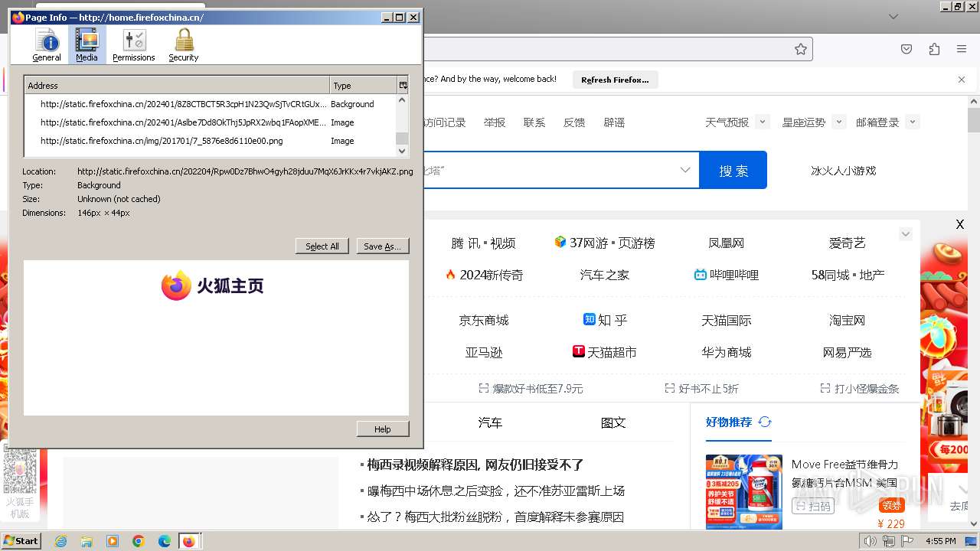Click Select All button in Page Info

[x=322, y=246]
